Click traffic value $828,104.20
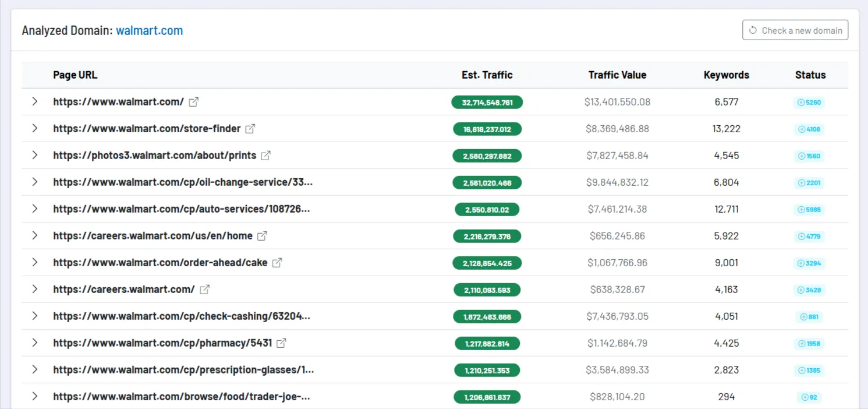 click(x=617, y=397)
